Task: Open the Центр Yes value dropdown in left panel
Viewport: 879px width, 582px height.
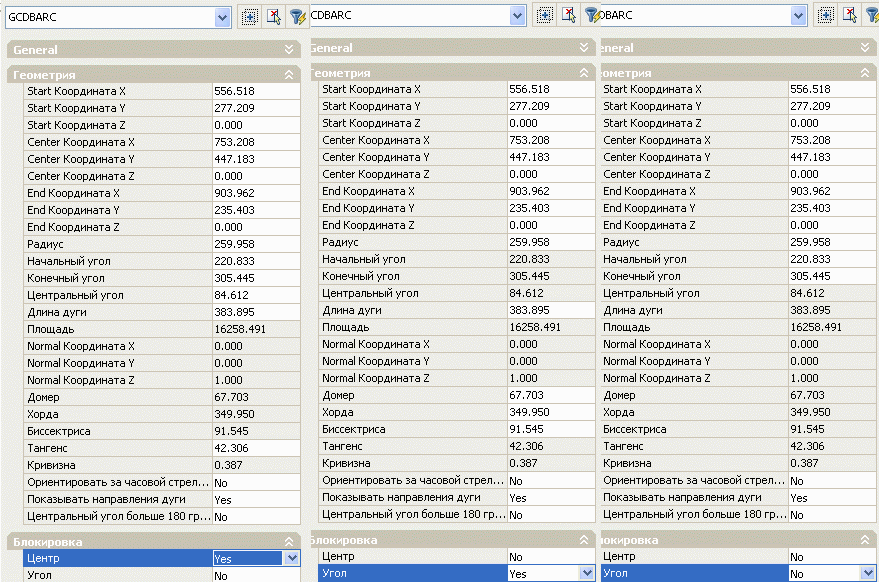Action: pyautogui.click(x=291, y=559)
